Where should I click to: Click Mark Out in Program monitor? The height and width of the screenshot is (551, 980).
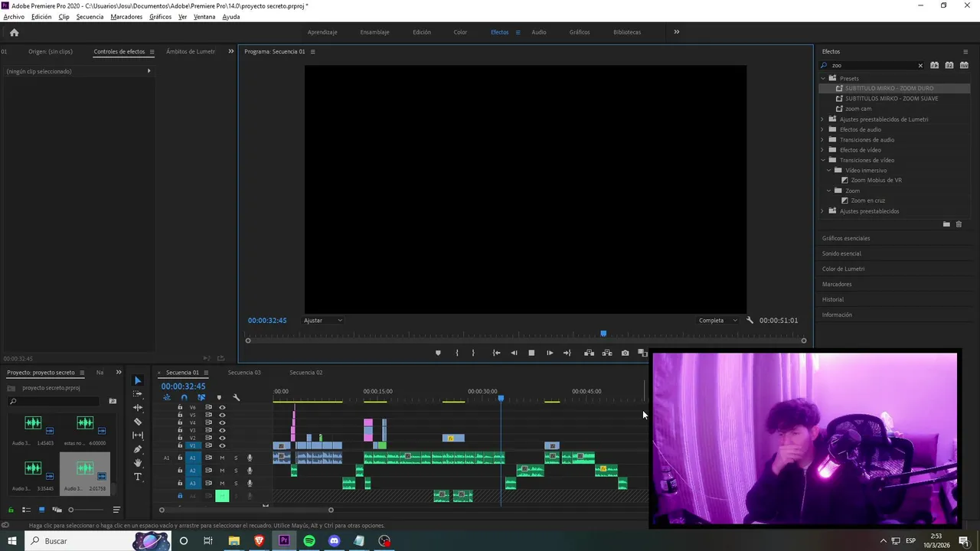pos(473,353)
